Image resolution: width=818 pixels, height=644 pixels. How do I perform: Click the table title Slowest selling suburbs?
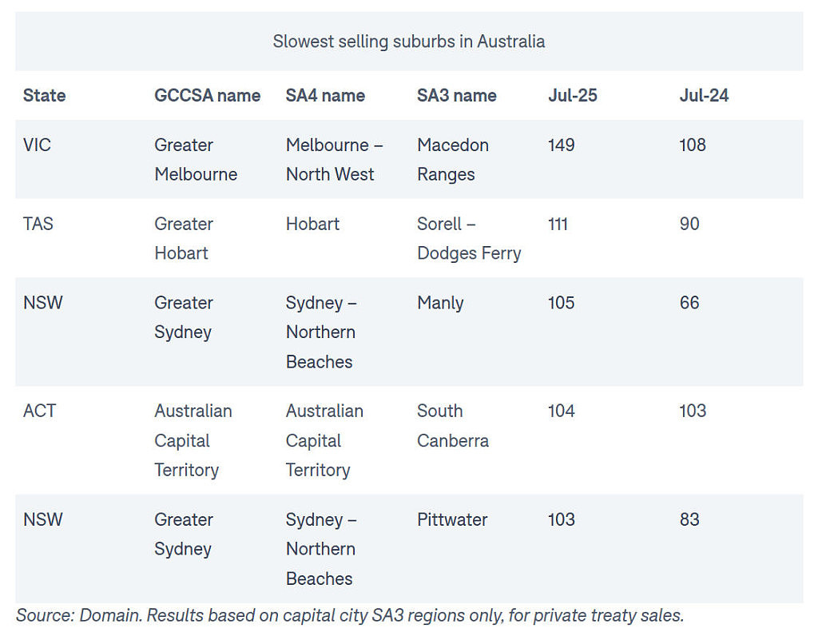tap(408, 42)
